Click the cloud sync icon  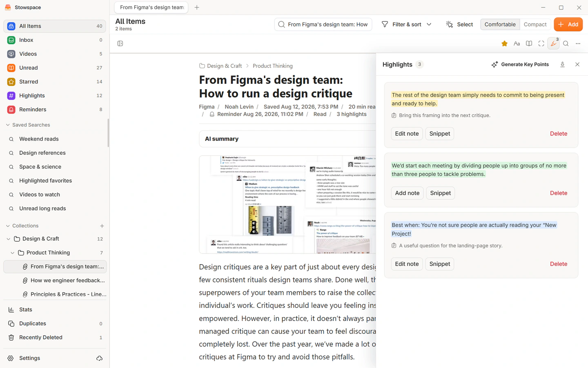99,358
